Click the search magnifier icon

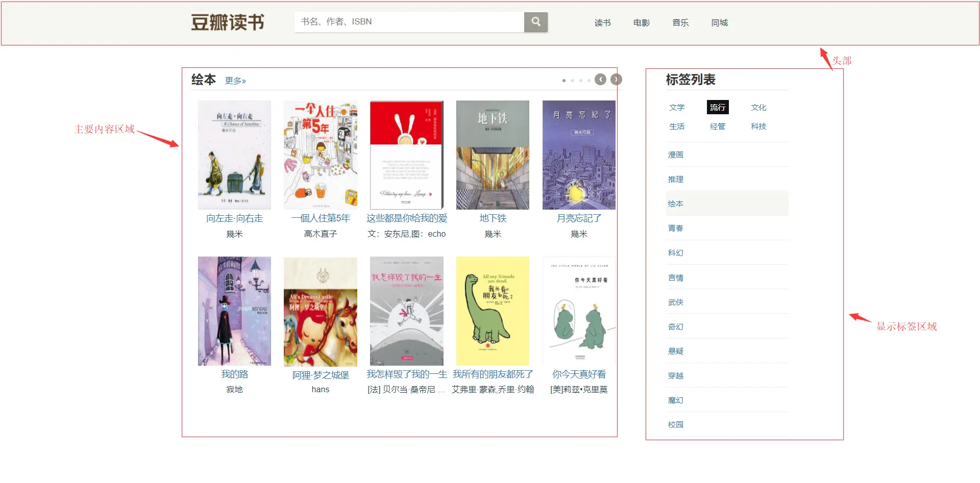(x=536, y=22)
